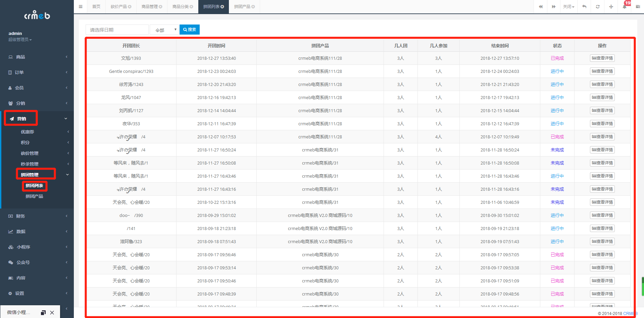This screenshot has width=644, height=318.
Task: View details for 徐芳涛/1243 group
Action: coord(602,84)
